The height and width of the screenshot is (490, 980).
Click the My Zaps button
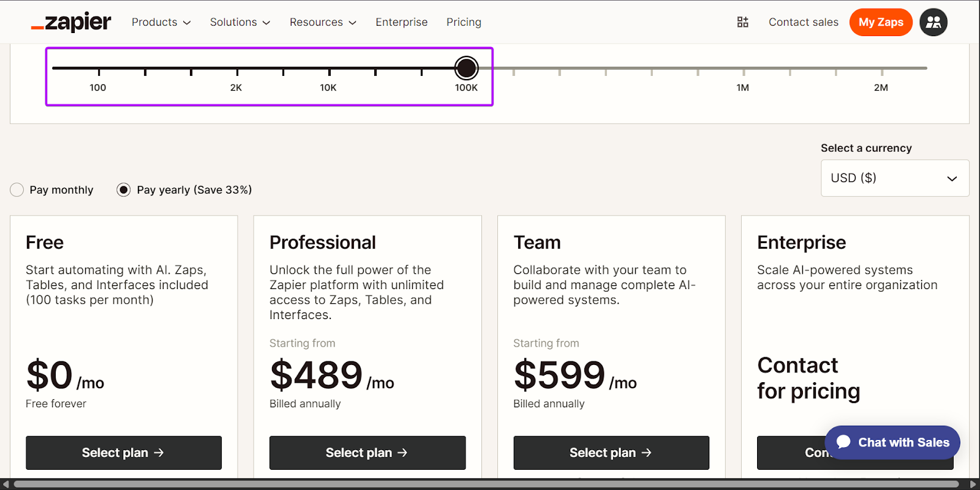coord(880,22)
